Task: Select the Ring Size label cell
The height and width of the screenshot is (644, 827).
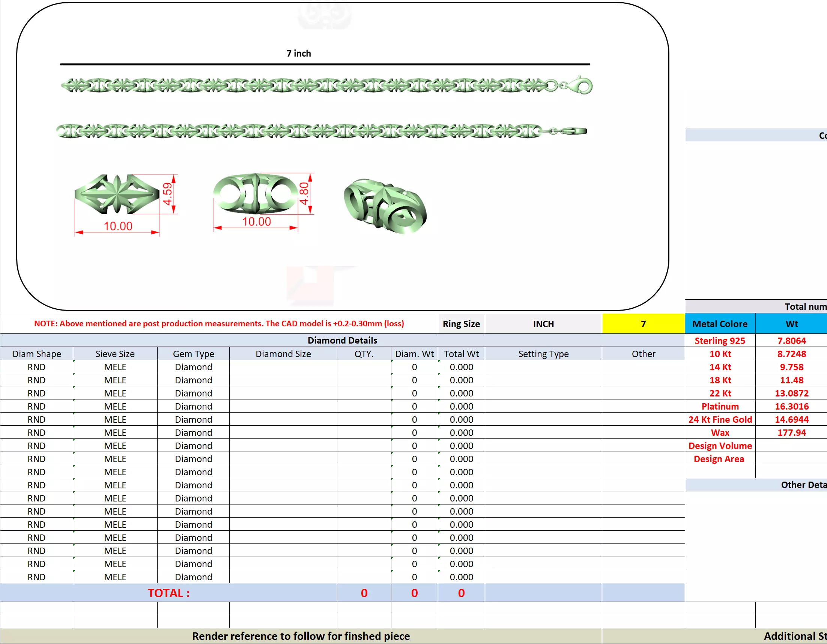Action: tap(461, 324)
